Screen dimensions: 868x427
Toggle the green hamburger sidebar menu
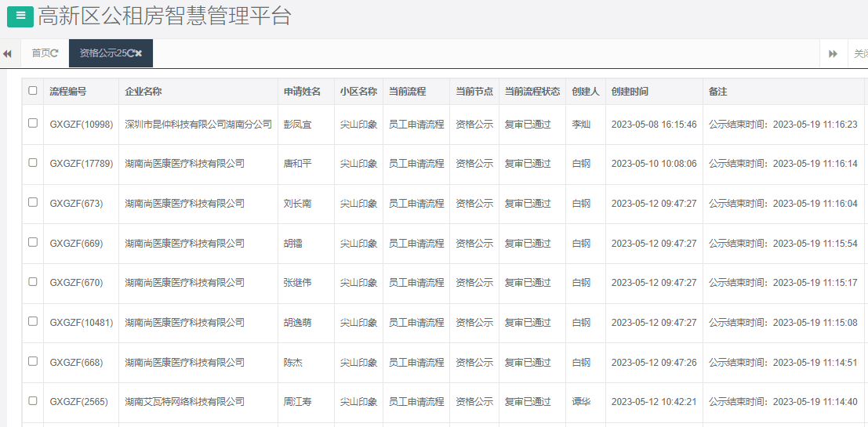pyautogui.click(x=20, y=16)
